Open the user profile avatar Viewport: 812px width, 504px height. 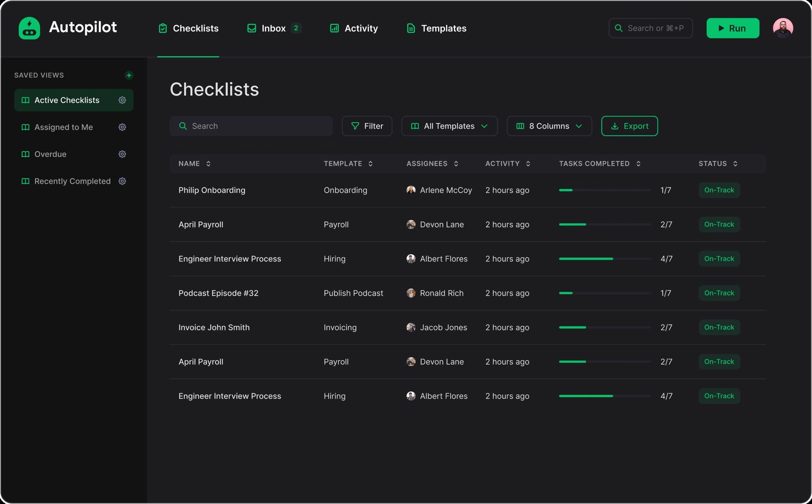(x=783, y=28)
